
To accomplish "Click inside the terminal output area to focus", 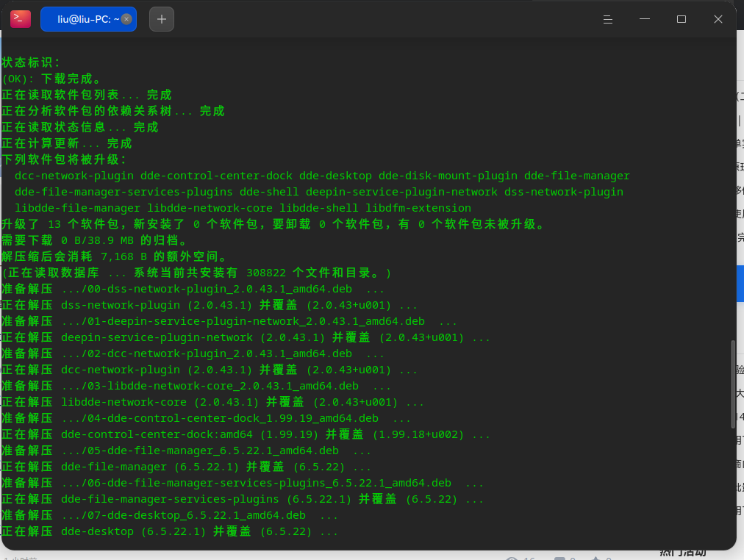I will (368, 294).
